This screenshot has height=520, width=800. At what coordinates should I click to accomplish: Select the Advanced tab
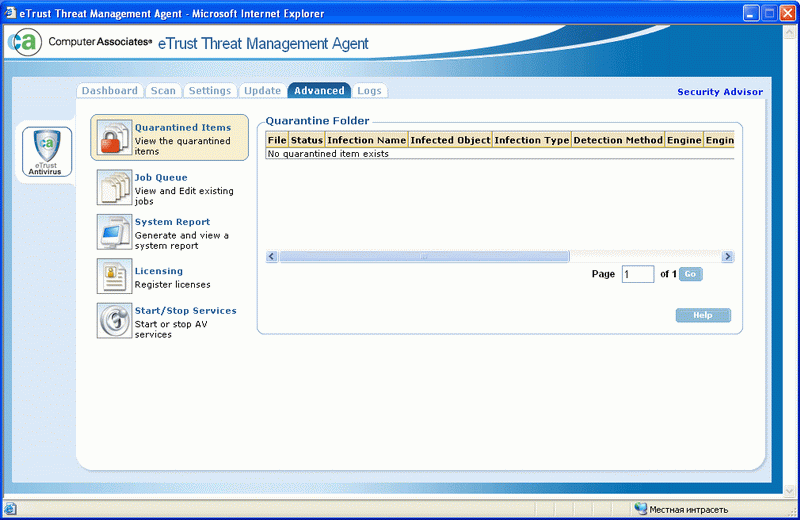coord(319,90)
